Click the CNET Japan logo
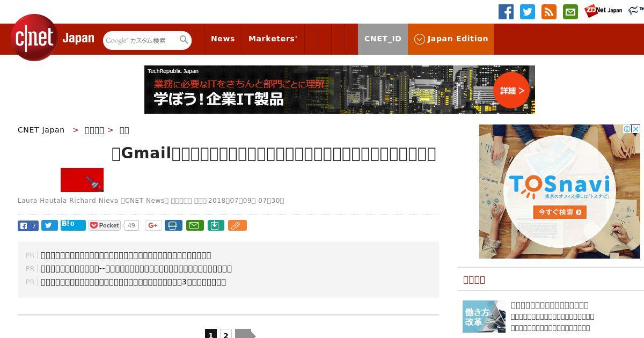 53,38
